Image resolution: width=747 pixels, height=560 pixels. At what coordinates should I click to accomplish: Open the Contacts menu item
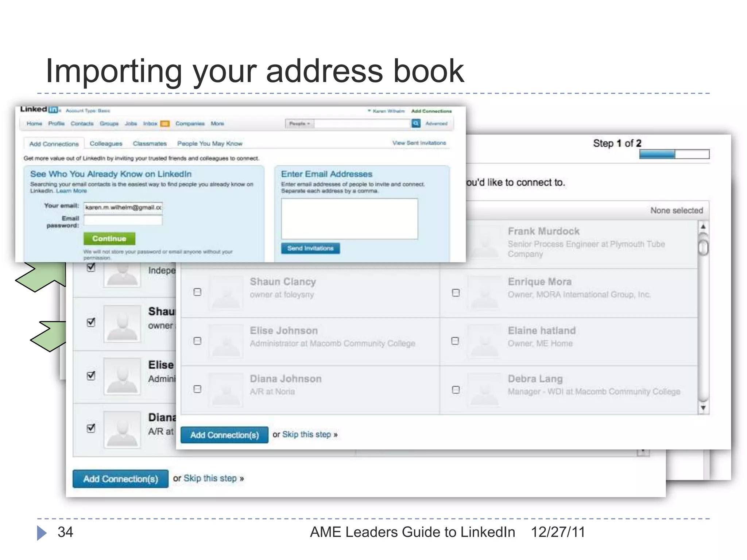[82, 124]
